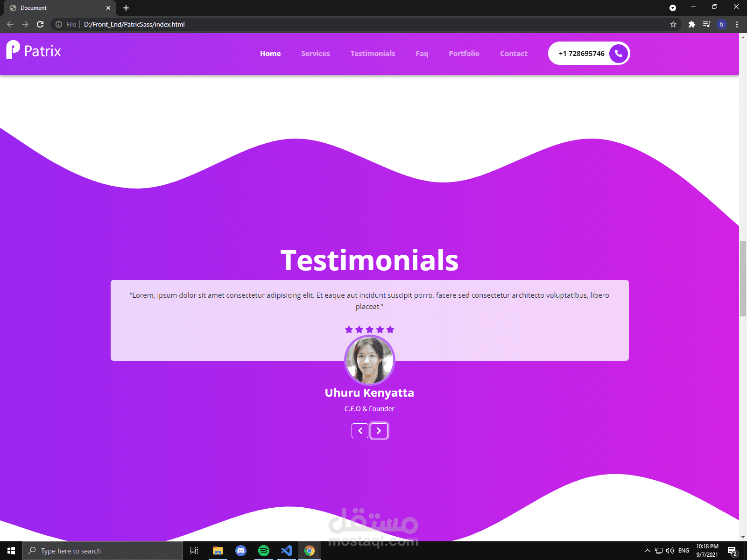Open Task View on taskbar
The height and width of the screenshot is (560, 747).
pyautogui.click(x=194, y=551)
